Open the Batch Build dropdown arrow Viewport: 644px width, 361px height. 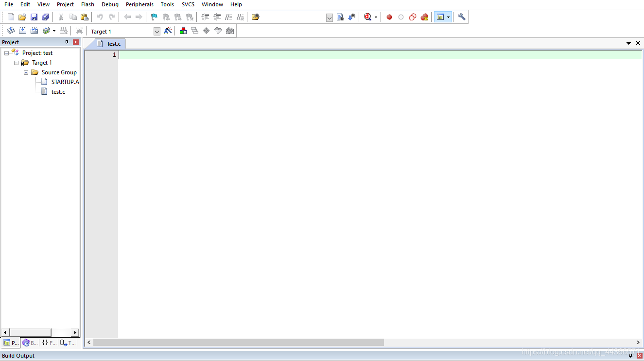click(54, 31)
